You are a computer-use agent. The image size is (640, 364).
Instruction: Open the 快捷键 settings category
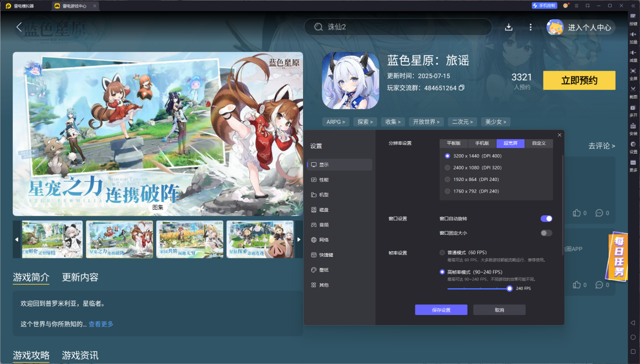(339, 255)
